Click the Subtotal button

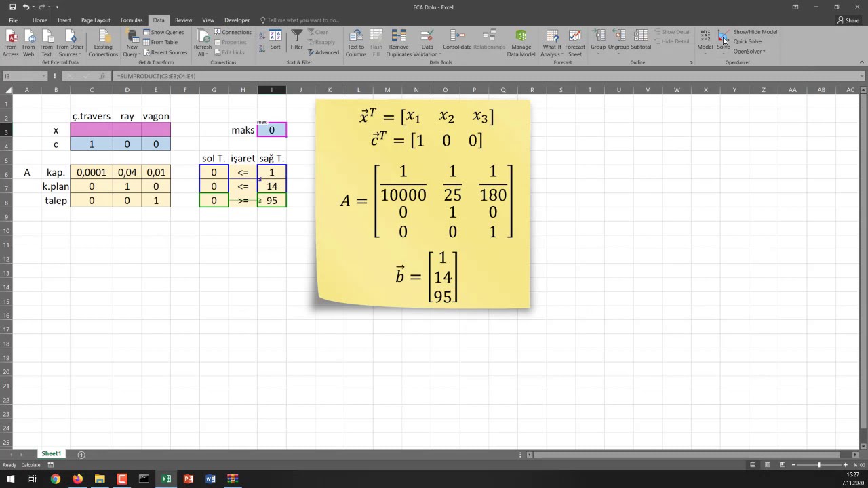click(641, 40)
